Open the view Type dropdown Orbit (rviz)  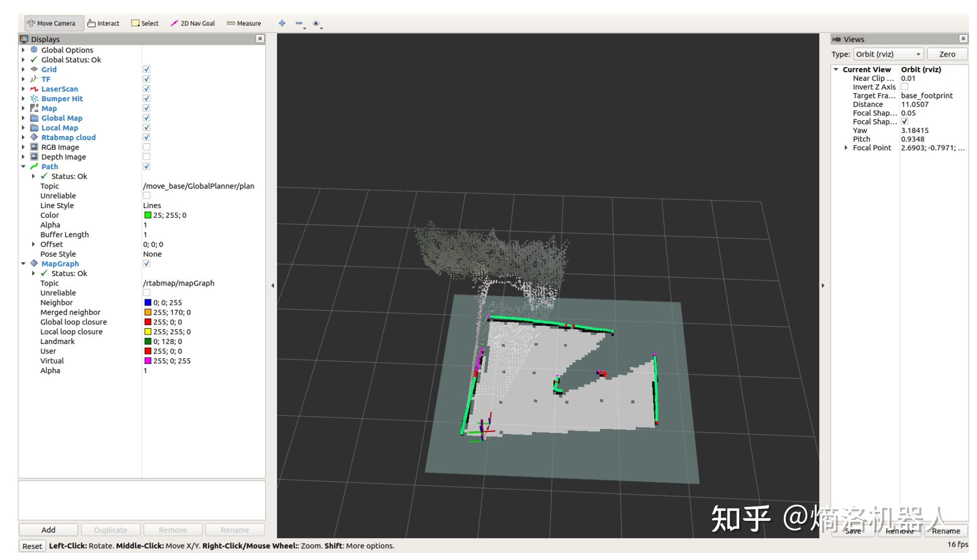click(888, 54)
